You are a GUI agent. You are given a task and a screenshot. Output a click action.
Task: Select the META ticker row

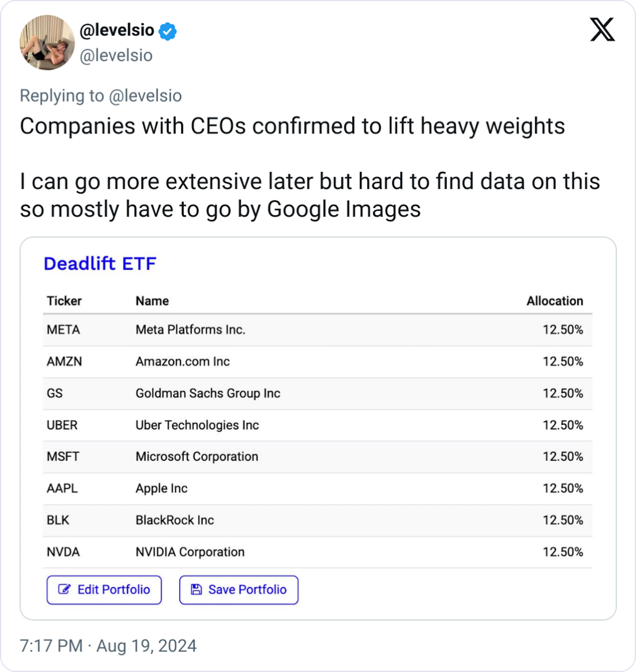tap(63, 330)
